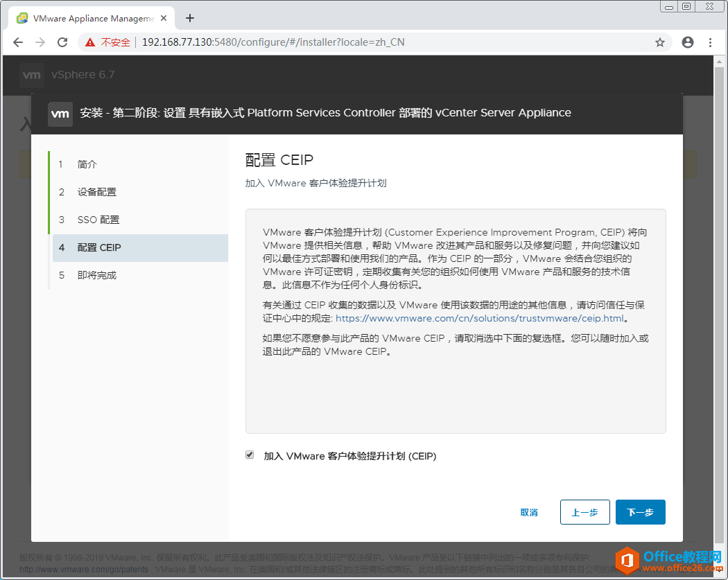The width and height of the screenshot is (728, 580).
Task: Click the page vertical scrollbar
Action: (719, 304)
